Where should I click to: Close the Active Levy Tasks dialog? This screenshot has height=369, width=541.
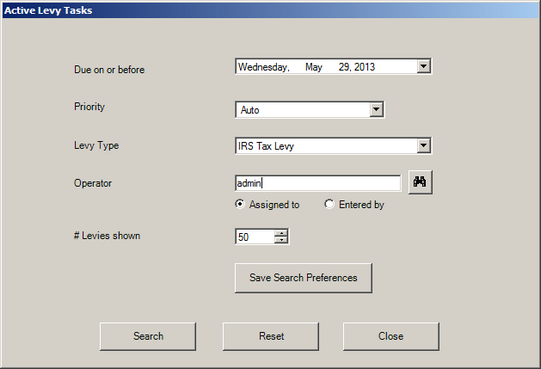[391, 336]
